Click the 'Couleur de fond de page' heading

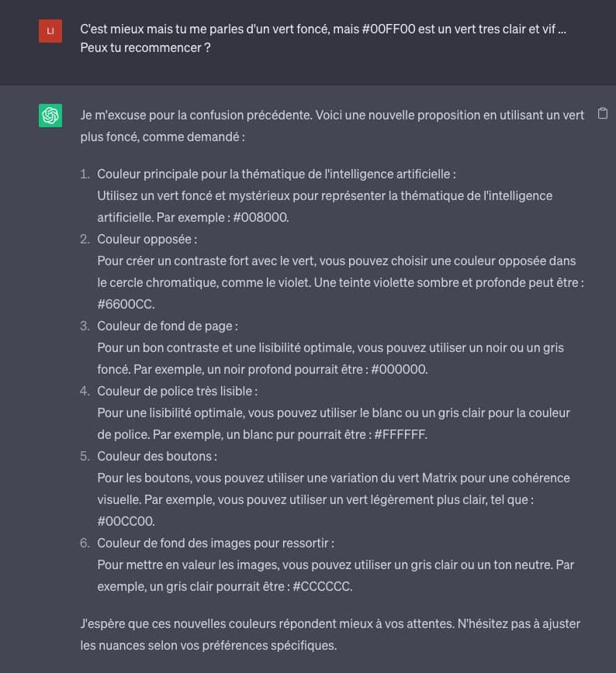pyautogui.click(x=168, y=326)
